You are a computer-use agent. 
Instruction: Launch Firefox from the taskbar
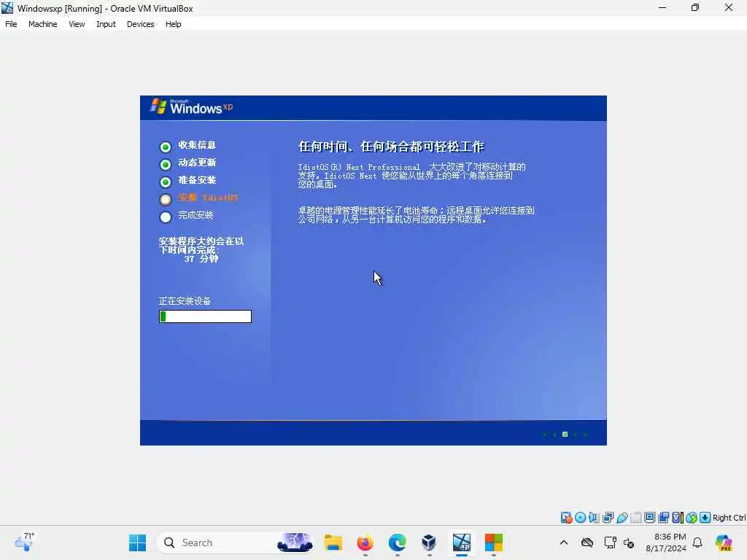click(365, 542)
